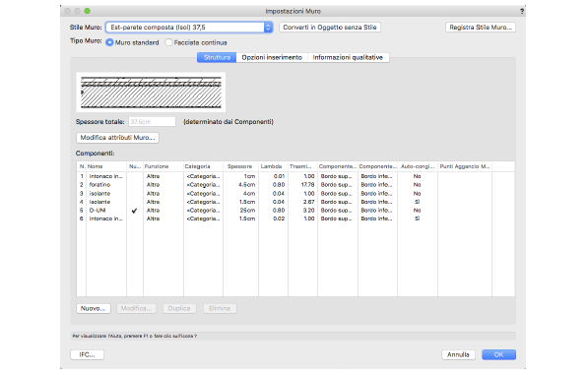The image size is (588, 375).
Task: Click the 4.5cm thickness cell
Action: click(247, 185)
